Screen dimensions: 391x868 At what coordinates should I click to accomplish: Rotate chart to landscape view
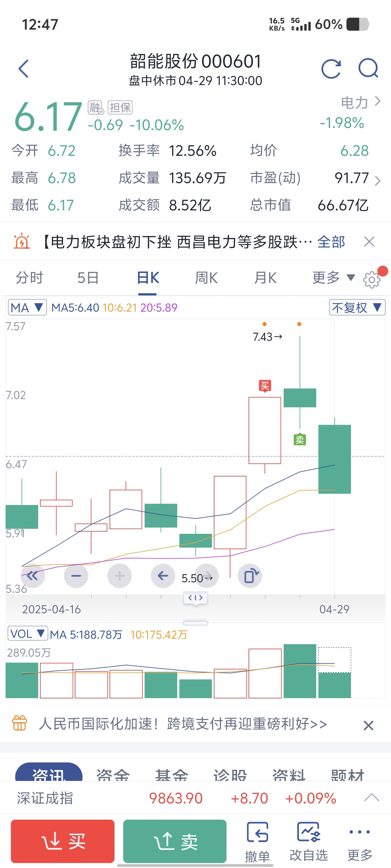click(x=250, y=576)
